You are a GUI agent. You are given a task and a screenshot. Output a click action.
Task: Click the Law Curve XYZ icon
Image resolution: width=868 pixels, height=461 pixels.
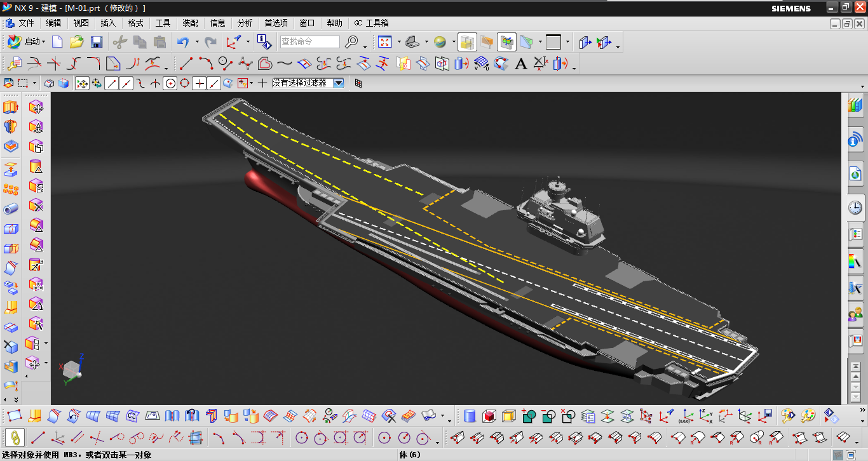[x=705, y=417]
